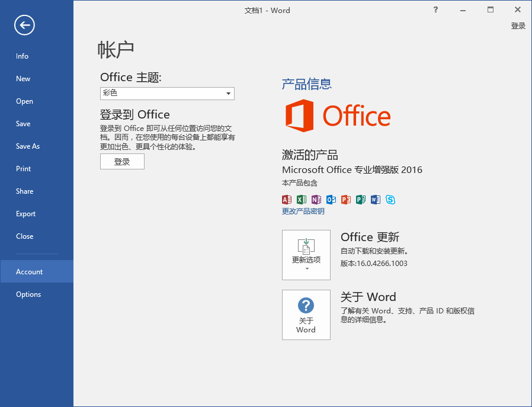Open Options from the sidebar
Image resolution: width=532 pixels, height=407 pixels.
pos(28,294)
